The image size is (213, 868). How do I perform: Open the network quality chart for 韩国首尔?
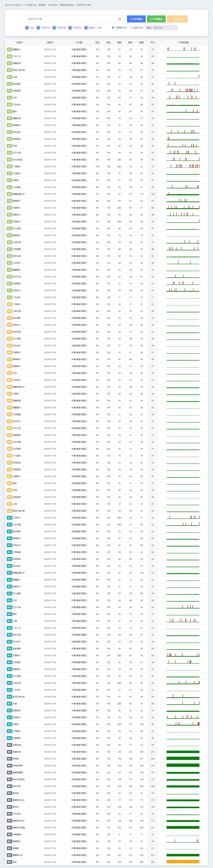pyautogui.click(x=183, y=841)
